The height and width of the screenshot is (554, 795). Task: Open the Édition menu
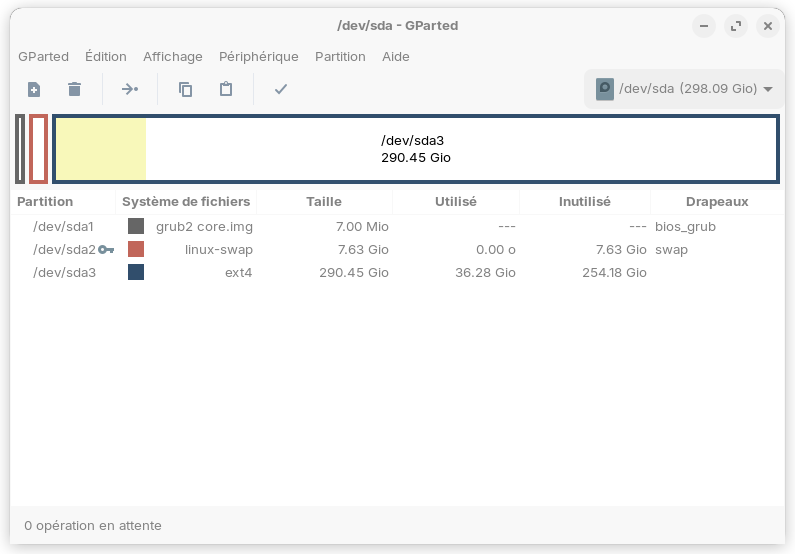106,56
